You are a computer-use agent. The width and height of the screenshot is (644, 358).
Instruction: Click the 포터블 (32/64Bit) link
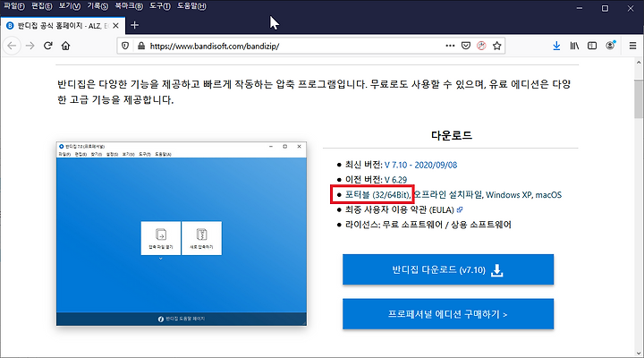377,194
